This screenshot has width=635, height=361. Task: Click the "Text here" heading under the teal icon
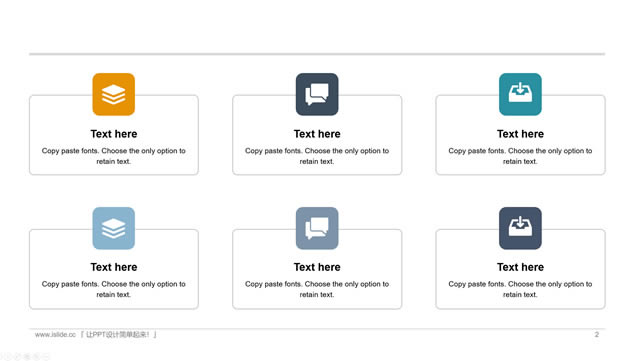(520, 134)
